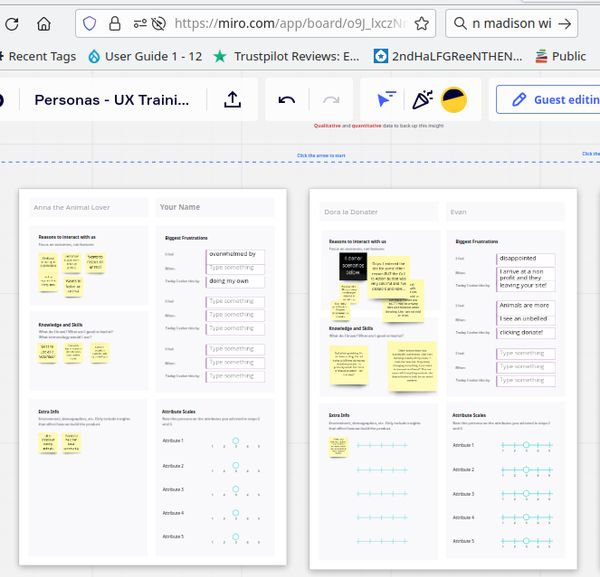600x577 pixels.
Task: Open the tracking protection shield icon
Action: click(x=90, y=24)
